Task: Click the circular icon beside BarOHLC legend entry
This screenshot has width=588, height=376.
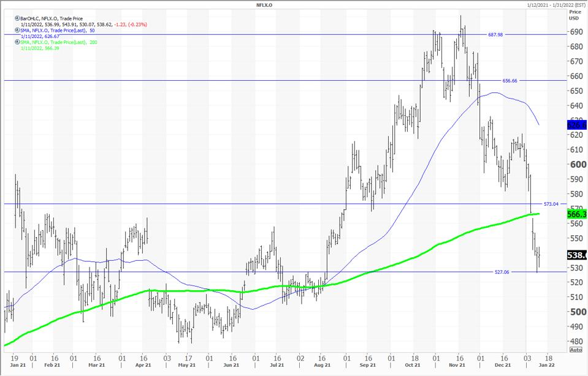Action: (x=17, y=19)
